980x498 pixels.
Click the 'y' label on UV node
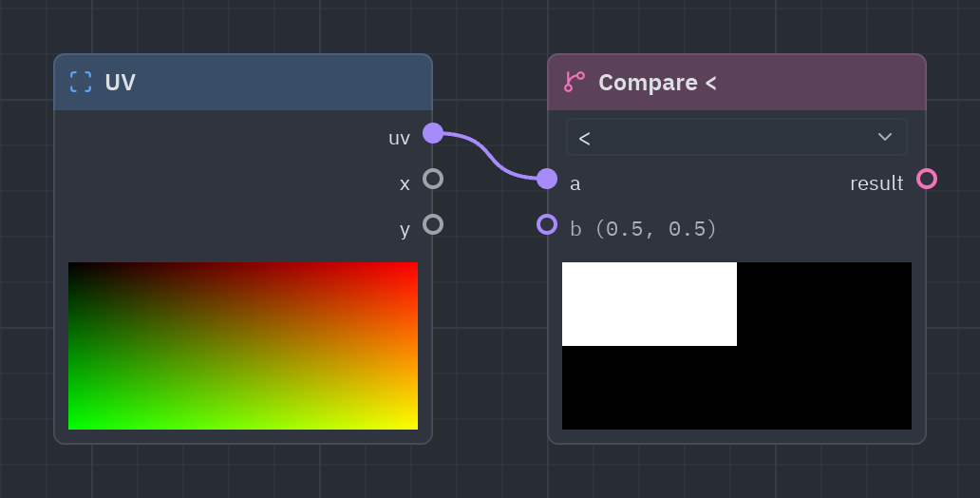pyautogui.click(x=405, y=230)
